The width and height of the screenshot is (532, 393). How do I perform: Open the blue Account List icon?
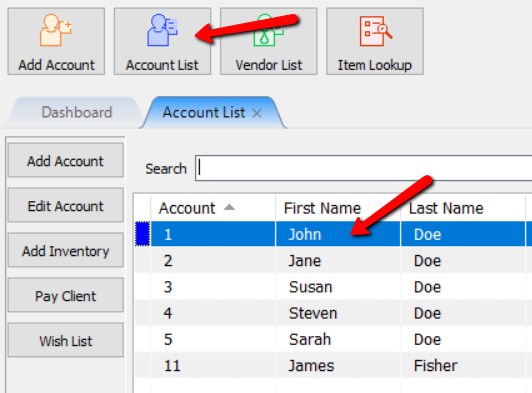[162, 30]
